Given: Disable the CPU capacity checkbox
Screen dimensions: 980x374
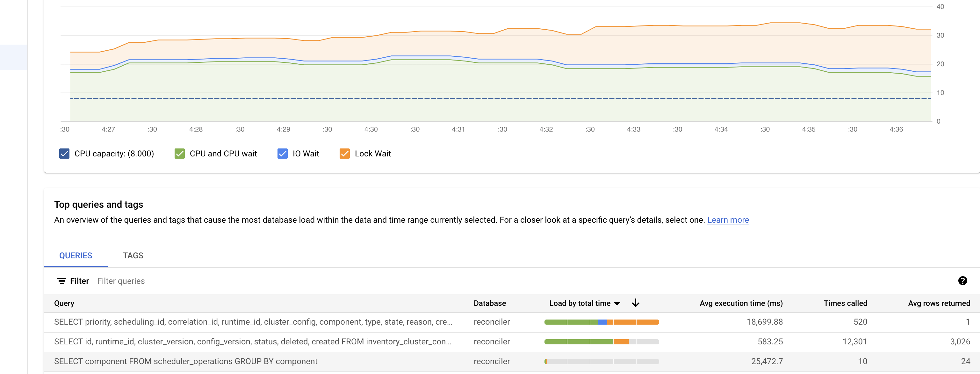Looking at the screenshot, I should click(64, 154).
